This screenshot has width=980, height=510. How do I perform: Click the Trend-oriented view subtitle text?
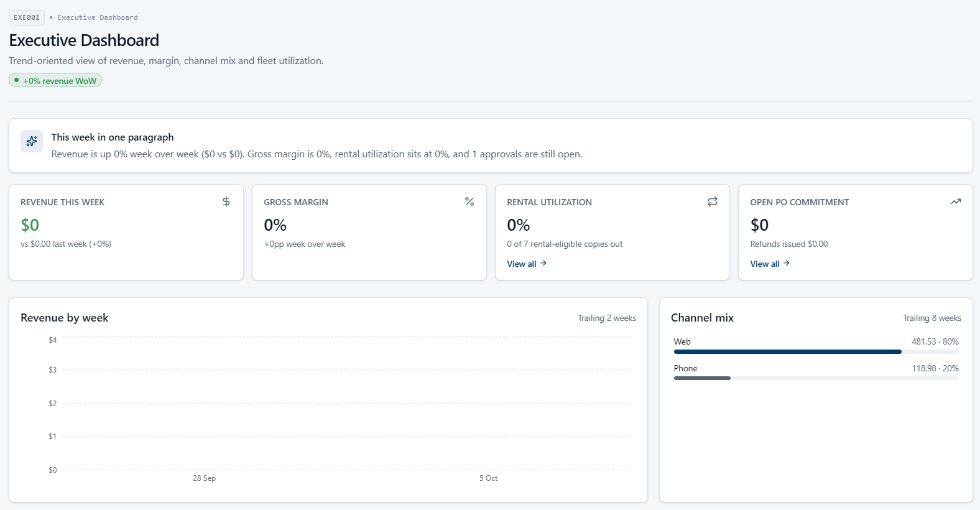166,61
